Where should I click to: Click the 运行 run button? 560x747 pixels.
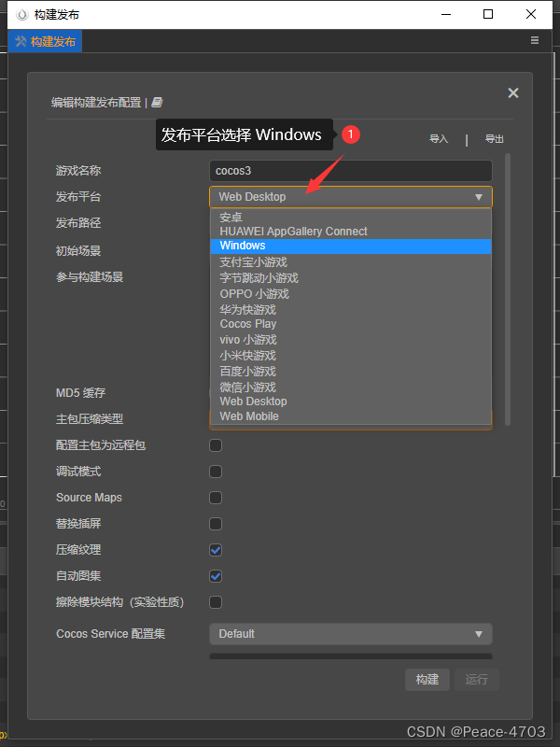(477, 680)
